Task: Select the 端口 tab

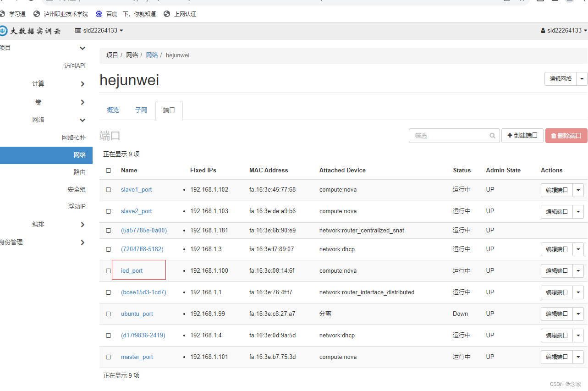Action: tap(169, 110)
